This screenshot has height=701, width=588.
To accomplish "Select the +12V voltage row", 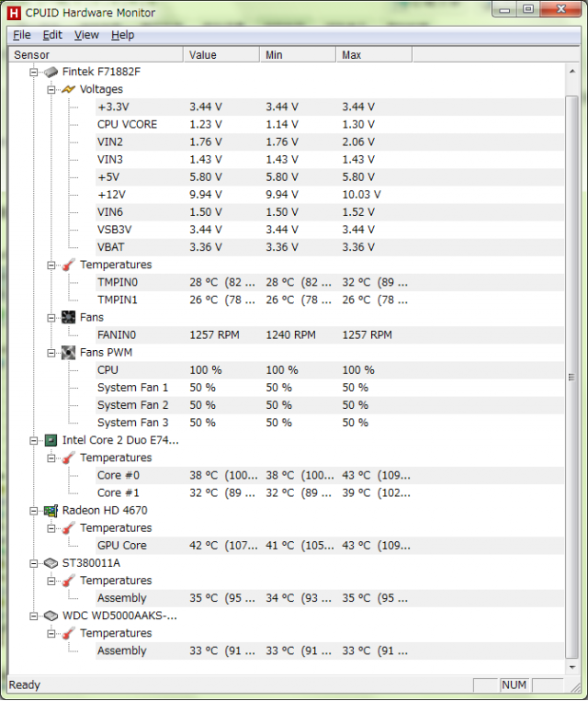I will click(x=330, y=195).
